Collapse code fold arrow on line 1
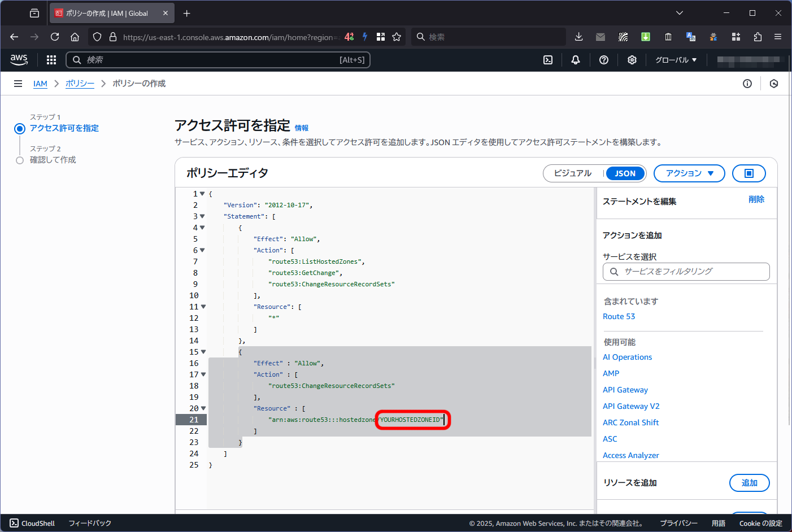 point(202,194)
